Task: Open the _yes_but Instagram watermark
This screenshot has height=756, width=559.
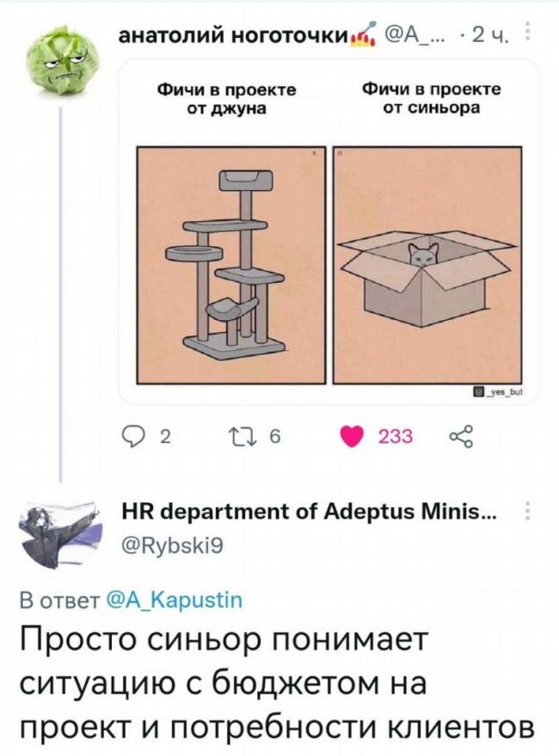Action: 499,391
